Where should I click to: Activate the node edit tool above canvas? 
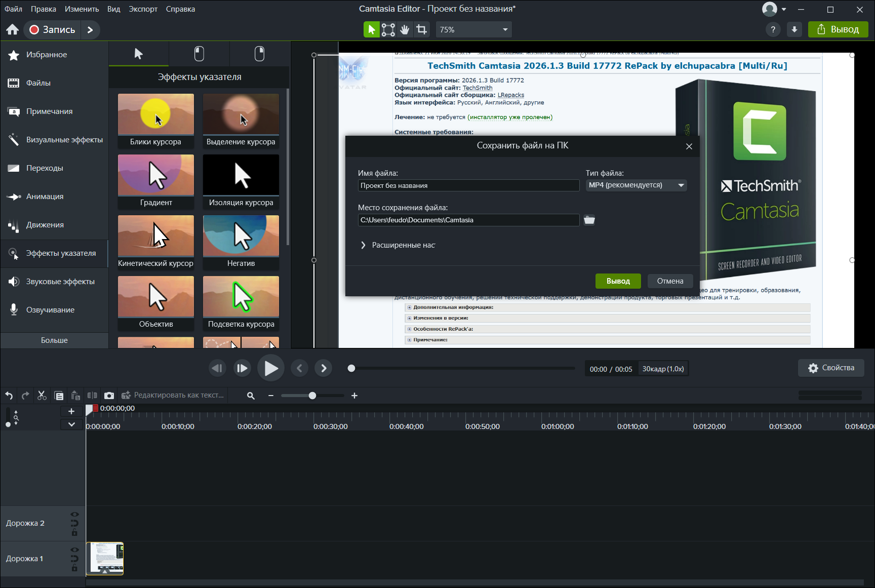point(388,29)
